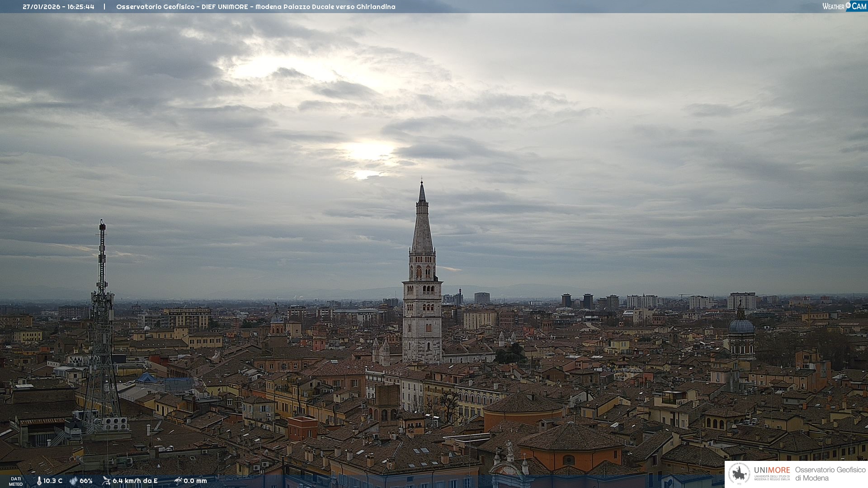Image resolution: width=868 pixels, height=488 pixels.
Task: Click the 10.3 C temperature reading
Action: 53,481
